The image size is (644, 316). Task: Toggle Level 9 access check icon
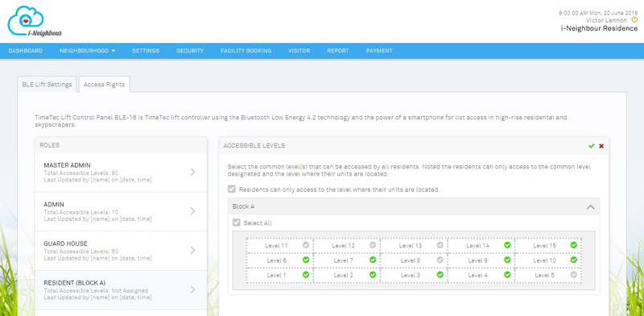pos(507,260)
